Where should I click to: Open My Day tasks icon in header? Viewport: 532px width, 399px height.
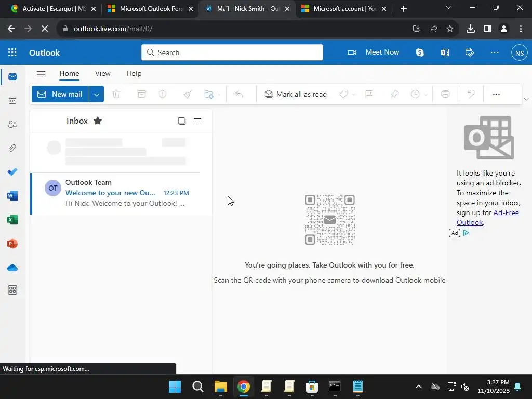(469, 52)
